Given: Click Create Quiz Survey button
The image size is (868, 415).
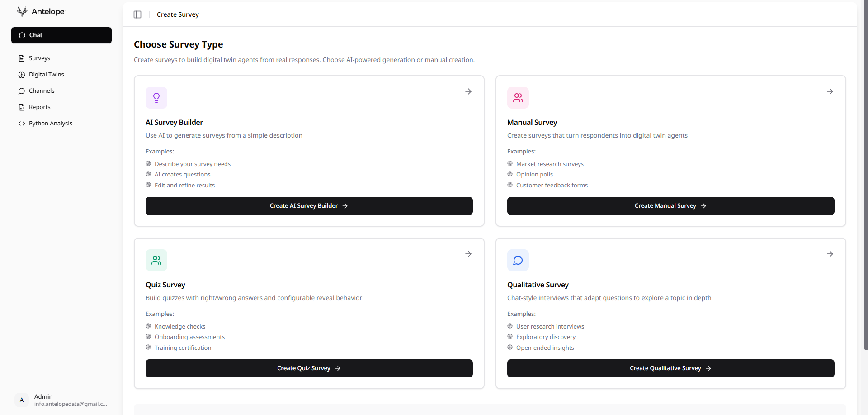Looking at the screenshot, I should click(309, 368).
